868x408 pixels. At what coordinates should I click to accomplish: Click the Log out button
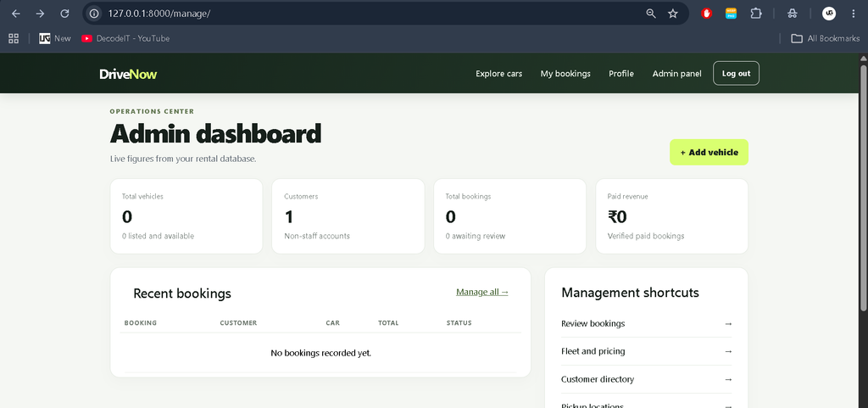[736, 74]
